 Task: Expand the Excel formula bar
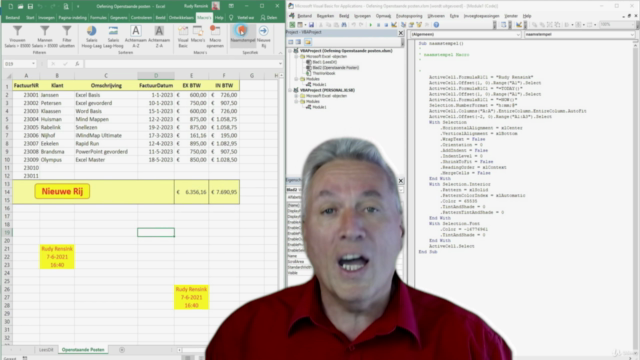(280, 64)
